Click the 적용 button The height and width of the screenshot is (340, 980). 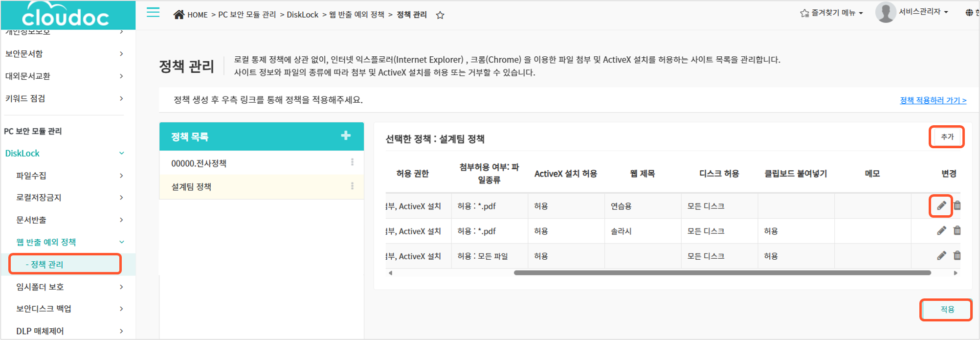[946, 310]
